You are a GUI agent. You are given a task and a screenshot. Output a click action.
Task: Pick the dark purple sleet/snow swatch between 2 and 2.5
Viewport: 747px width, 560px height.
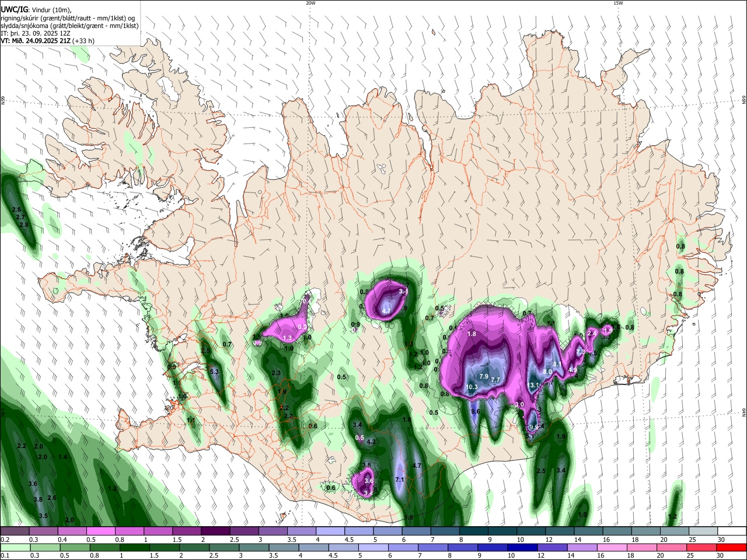pos(215,531)
